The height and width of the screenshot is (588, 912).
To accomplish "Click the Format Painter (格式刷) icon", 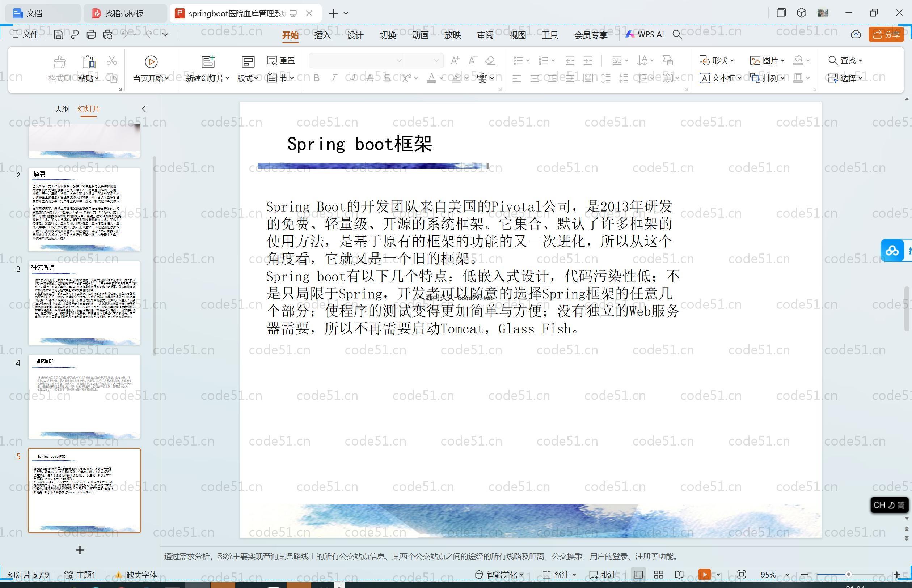I will click(x=60, y=61).
